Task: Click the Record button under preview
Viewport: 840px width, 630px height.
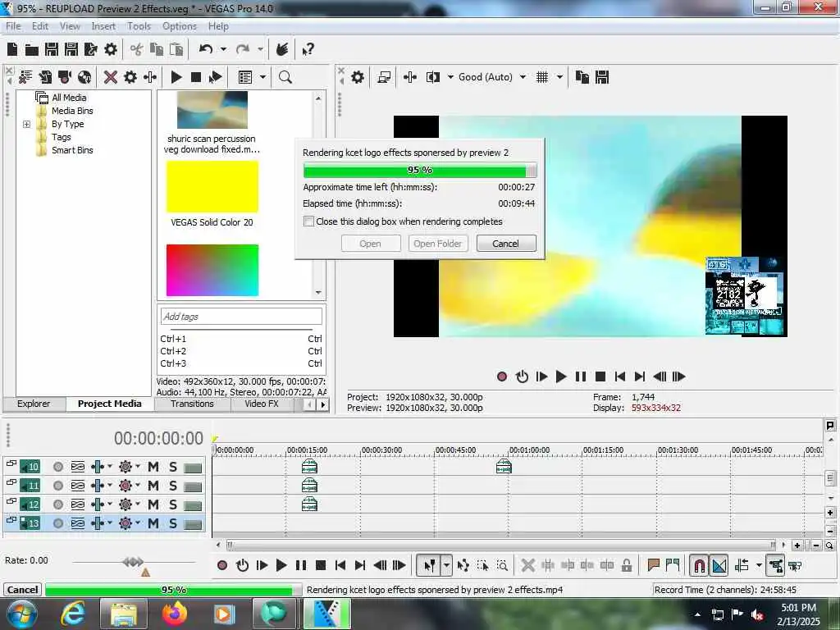Action: pyautogui.click(x=502, y=377)
